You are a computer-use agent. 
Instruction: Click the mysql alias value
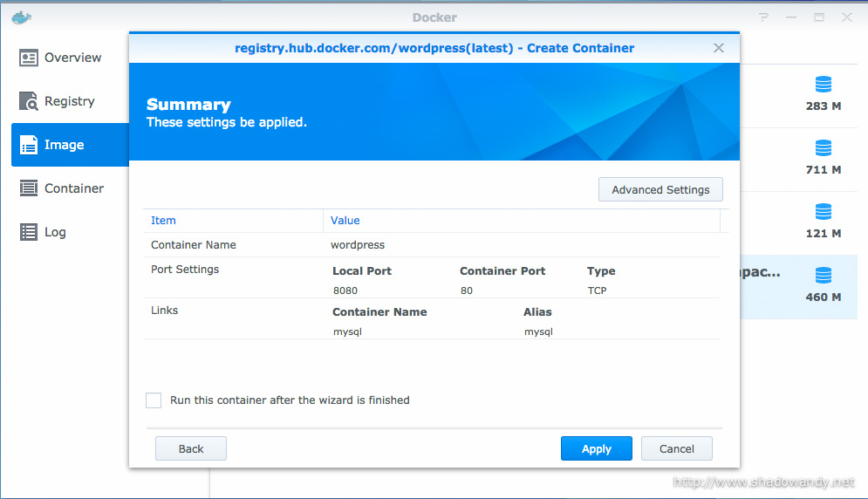coord(538,332)
